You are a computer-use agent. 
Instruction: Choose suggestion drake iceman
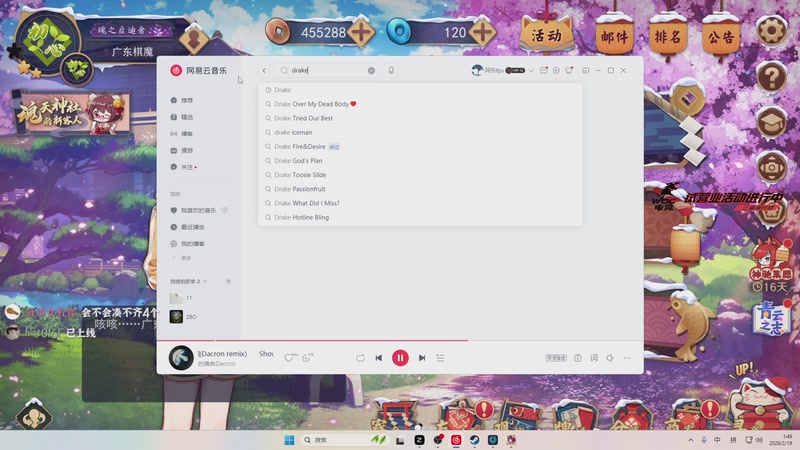click(420, 132)
